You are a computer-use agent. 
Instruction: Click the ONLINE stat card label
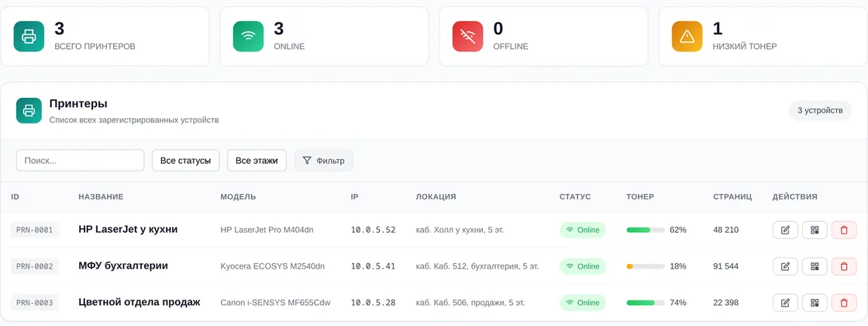coord(289,47)
